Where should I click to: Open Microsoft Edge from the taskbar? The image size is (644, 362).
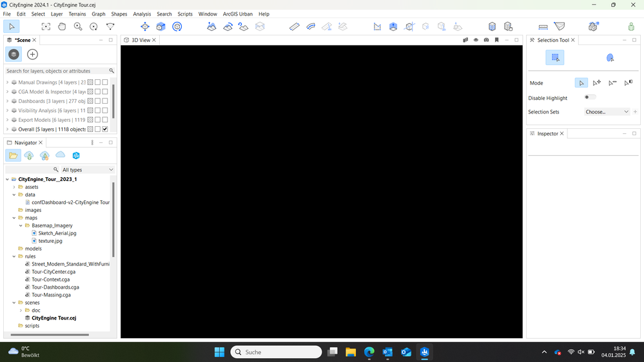click(x=369, y=352)
